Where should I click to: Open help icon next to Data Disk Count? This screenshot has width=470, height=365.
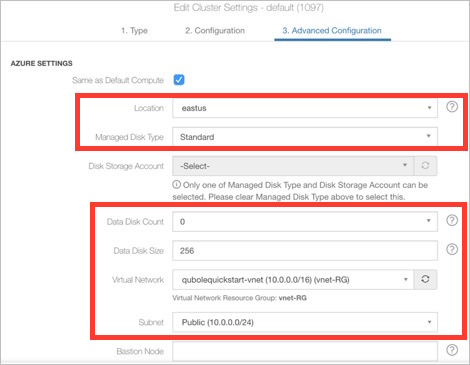point(452,220)
